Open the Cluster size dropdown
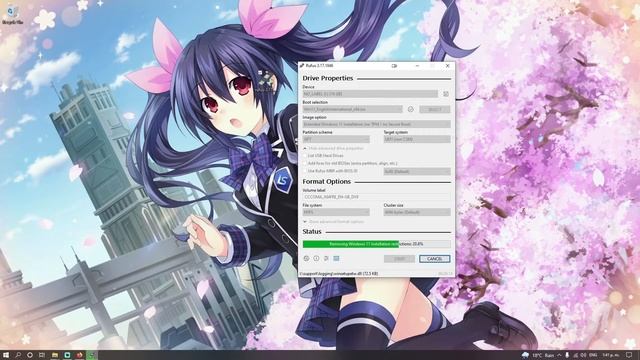Viewport: 640px width, 360px height. [417, 212]
